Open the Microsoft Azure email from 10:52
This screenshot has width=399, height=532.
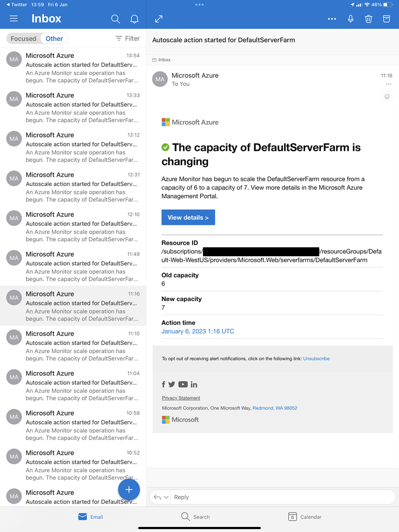[x=73, y=465]
